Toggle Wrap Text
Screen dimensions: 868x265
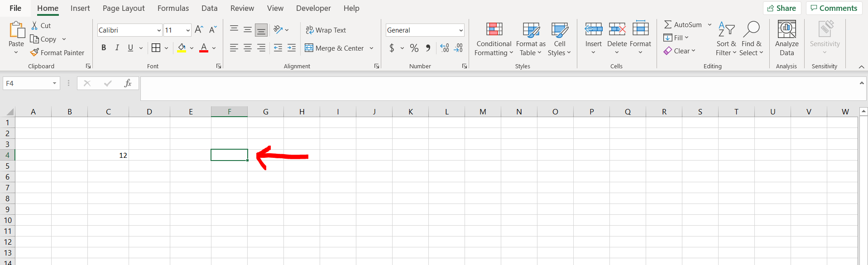point(326,30)
